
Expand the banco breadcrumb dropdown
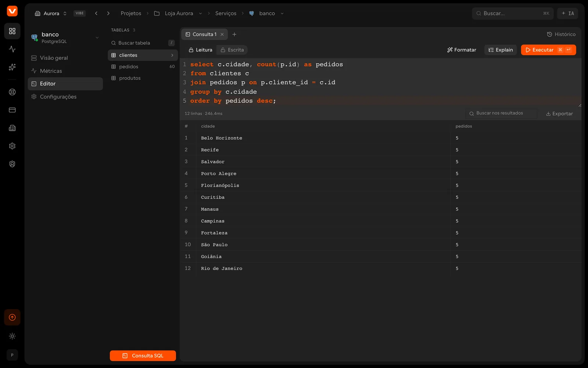(x=282, y=13)
